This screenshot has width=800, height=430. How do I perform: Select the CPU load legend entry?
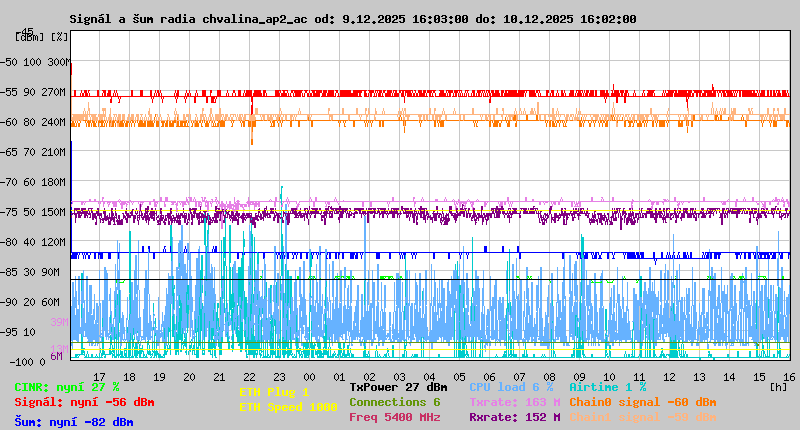pyautogui.click(x=511, y=386)
